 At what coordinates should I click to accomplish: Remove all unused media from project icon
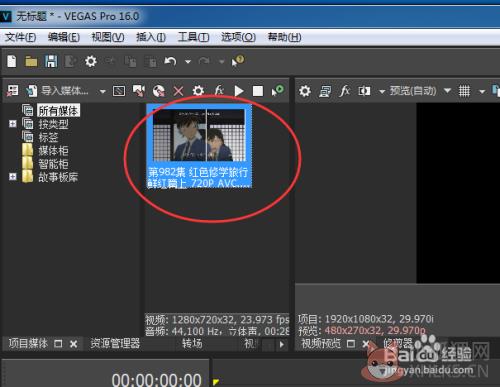[x=13, y=91]
